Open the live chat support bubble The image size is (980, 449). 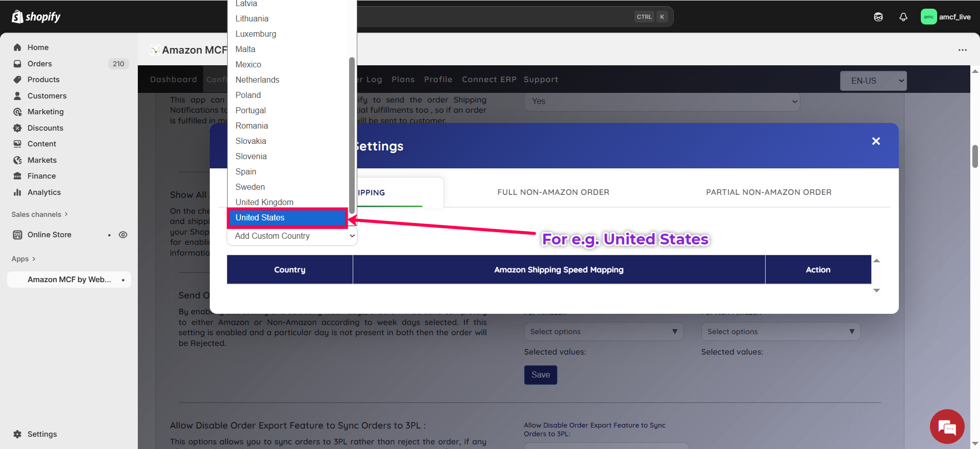click(947, 427)
